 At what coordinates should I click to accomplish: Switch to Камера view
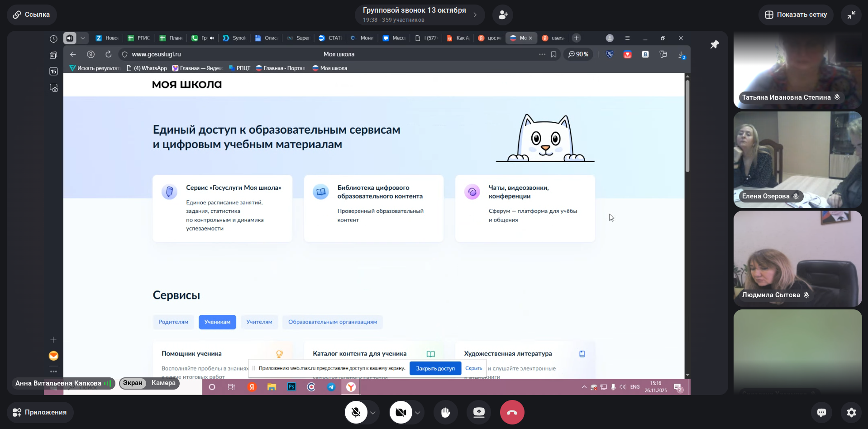[163, 383]
